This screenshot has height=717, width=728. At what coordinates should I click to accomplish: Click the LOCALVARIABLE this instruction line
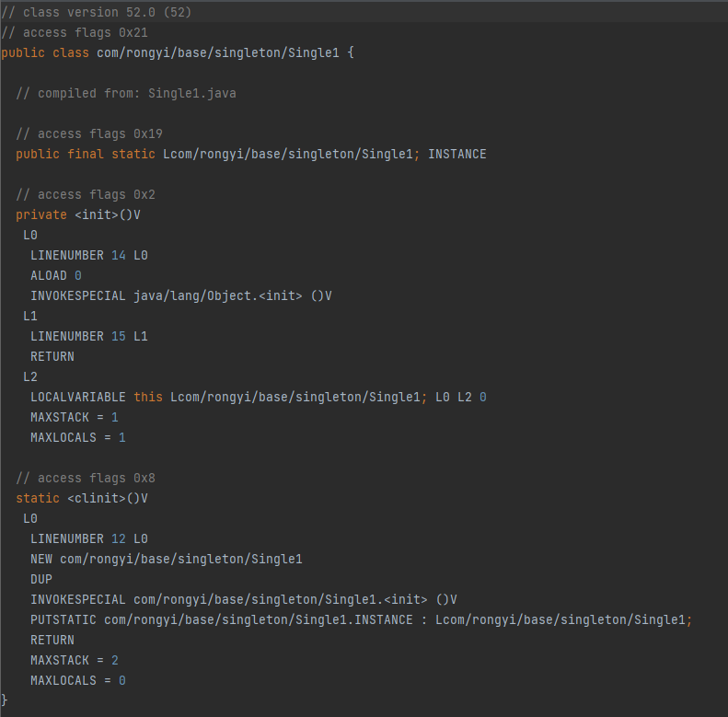(258, 397)
